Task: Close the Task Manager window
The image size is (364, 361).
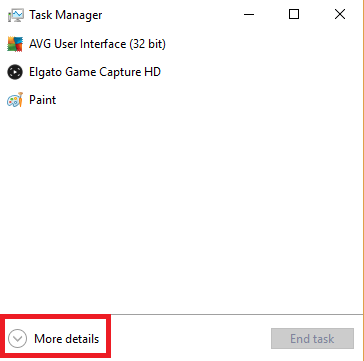Action: 340,14
